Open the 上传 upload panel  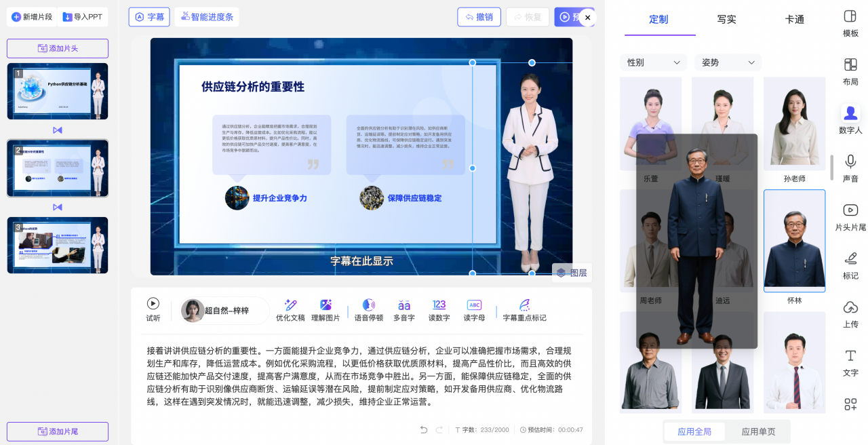850,313
